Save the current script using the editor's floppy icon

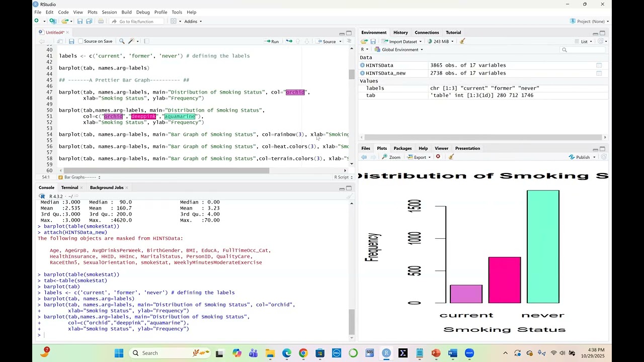71,41
